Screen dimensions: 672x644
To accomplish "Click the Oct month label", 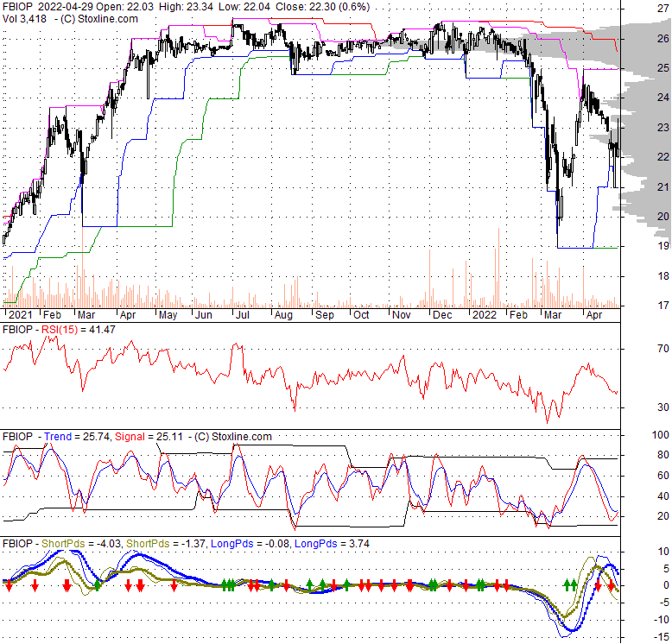I will click(x=361, y=315).
